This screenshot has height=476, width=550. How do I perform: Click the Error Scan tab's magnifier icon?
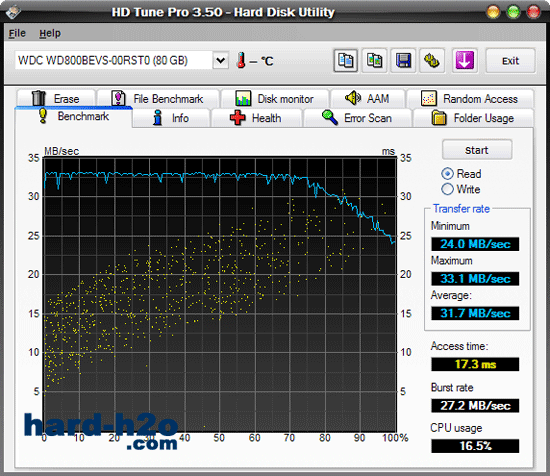[330, 118]
